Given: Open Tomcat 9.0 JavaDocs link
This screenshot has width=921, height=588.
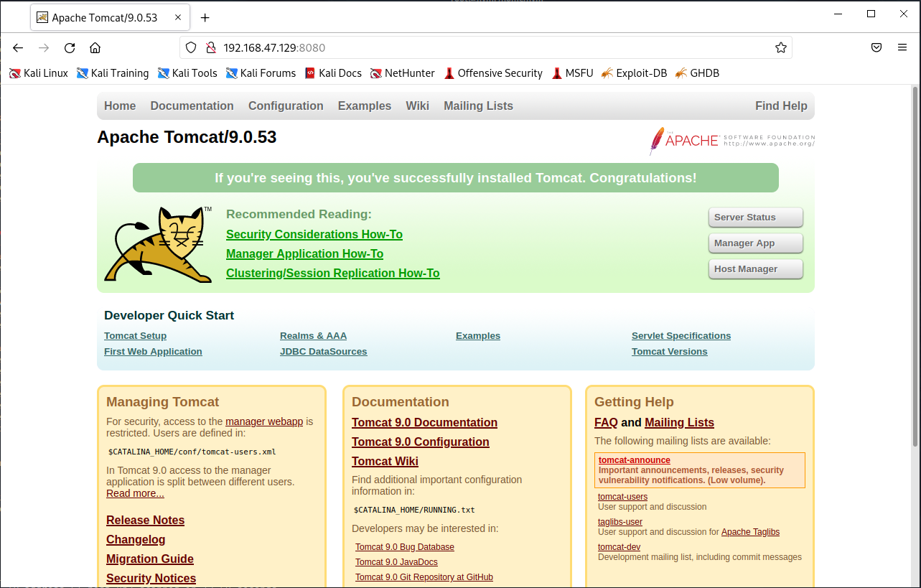Looking at the screenshot, I should [396, 562].
